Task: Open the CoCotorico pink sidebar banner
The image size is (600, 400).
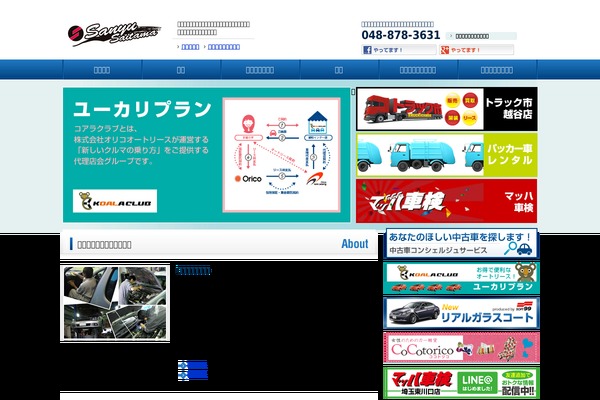Action: (x=461, y=348)
